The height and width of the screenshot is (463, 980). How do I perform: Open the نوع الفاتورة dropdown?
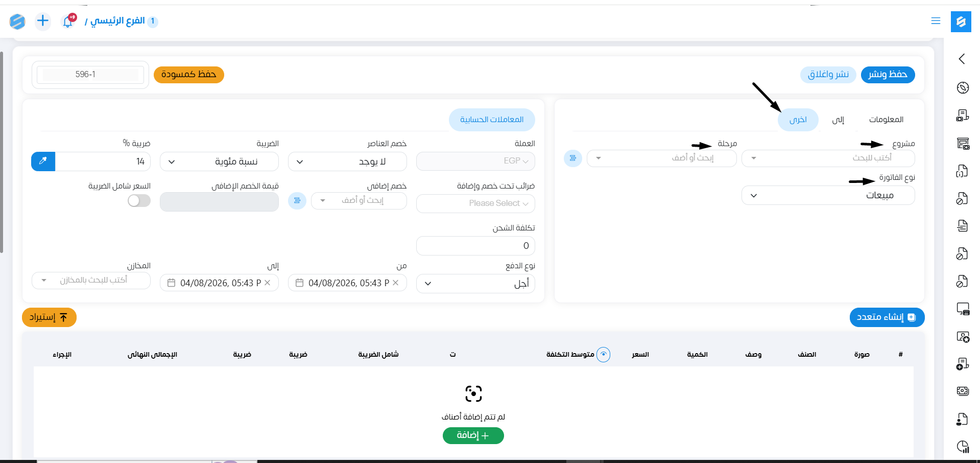[x=827, y=195]
